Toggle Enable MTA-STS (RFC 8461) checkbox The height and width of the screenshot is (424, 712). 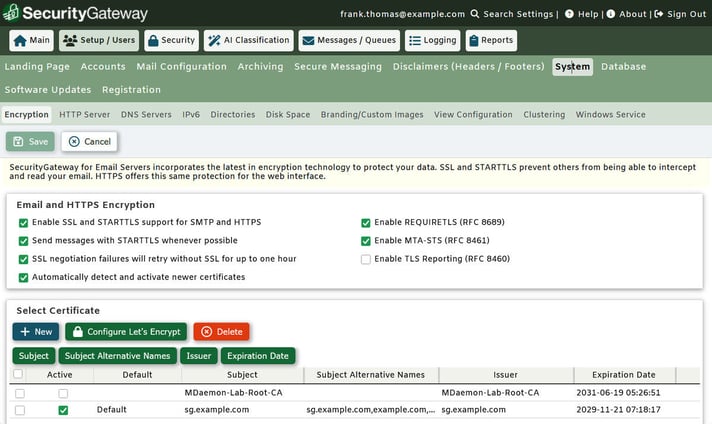pyautogui.click(x=366, y=241)
